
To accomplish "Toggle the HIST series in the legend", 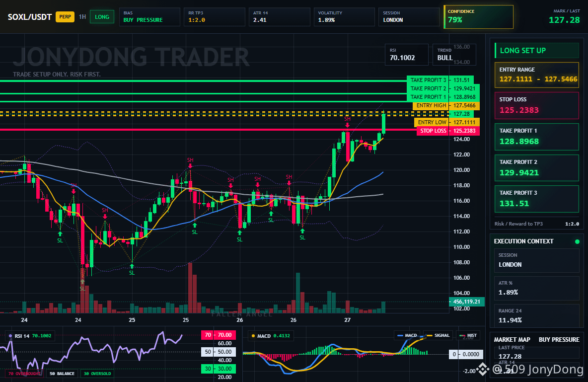I will 468,335.
